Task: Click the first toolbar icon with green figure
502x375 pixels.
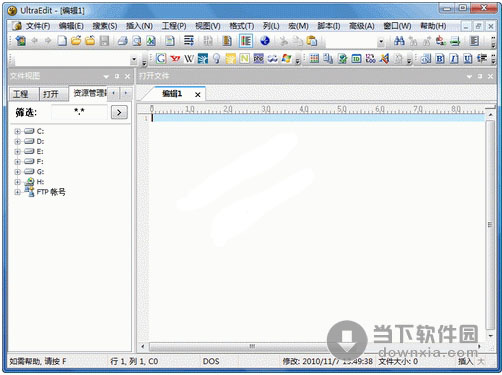Action: (x=21, y=41)
